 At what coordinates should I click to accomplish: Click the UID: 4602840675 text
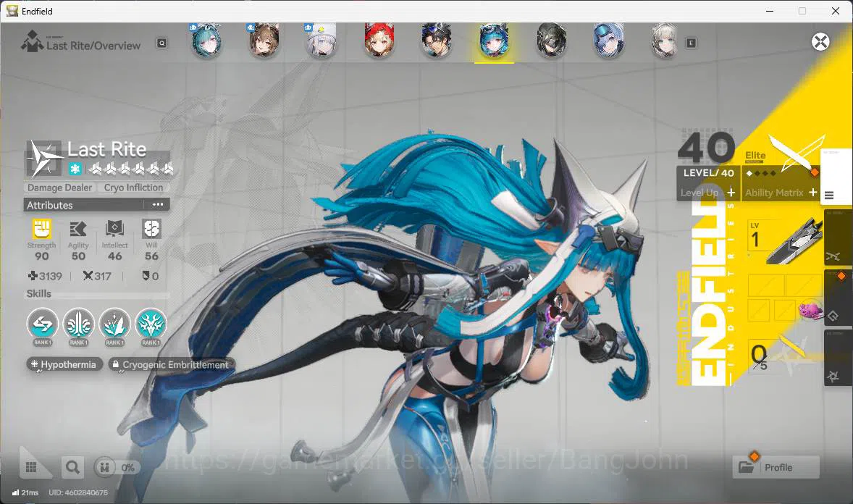[78, 492]
